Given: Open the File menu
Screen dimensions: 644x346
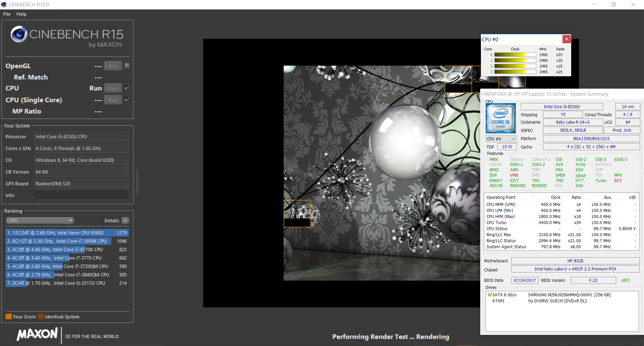Looking at the screenshot, I should point(7,14).
